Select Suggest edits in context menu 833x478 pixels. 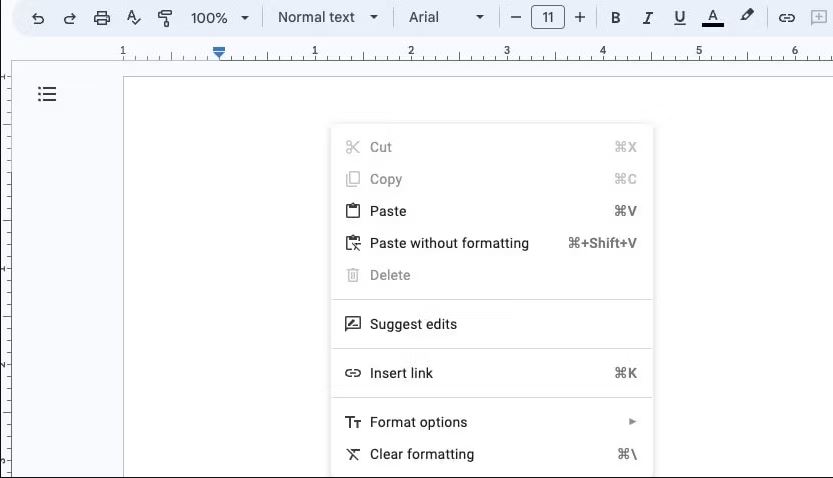click(491, 324)
